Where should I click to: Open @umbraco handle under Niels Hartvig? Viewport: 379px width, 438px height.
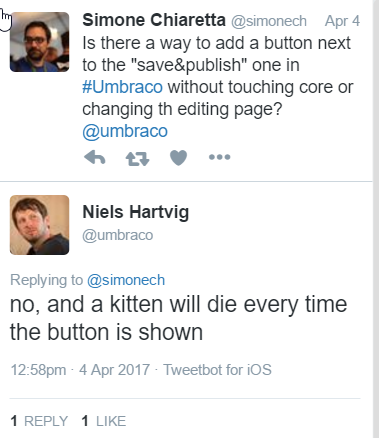coord(118,235)
